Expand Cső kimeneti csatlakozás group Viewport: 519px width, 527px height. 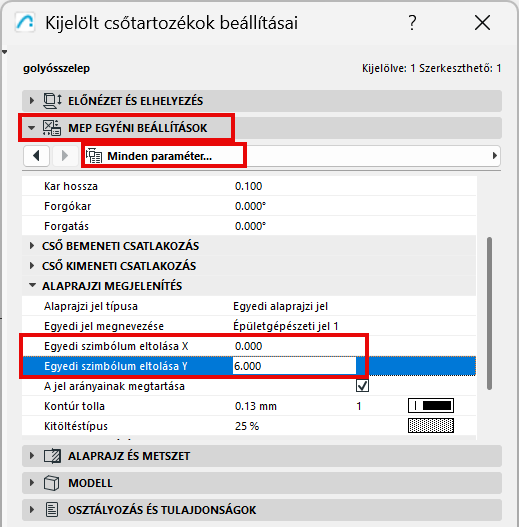pos(32,266)
